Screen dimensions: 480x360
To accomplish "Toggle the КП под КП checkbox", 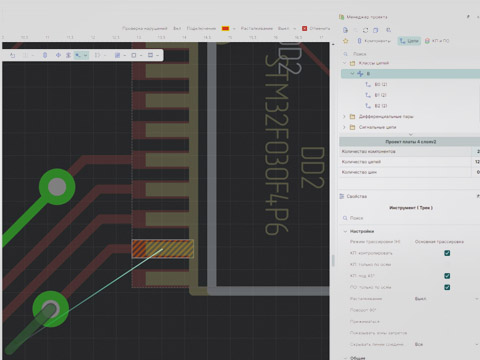I will [x=447, y=276].
